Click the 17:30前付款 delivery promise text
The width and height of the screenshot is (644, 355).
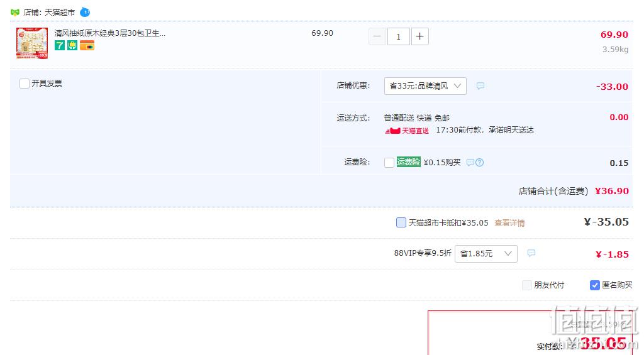(x=485, y=130)
